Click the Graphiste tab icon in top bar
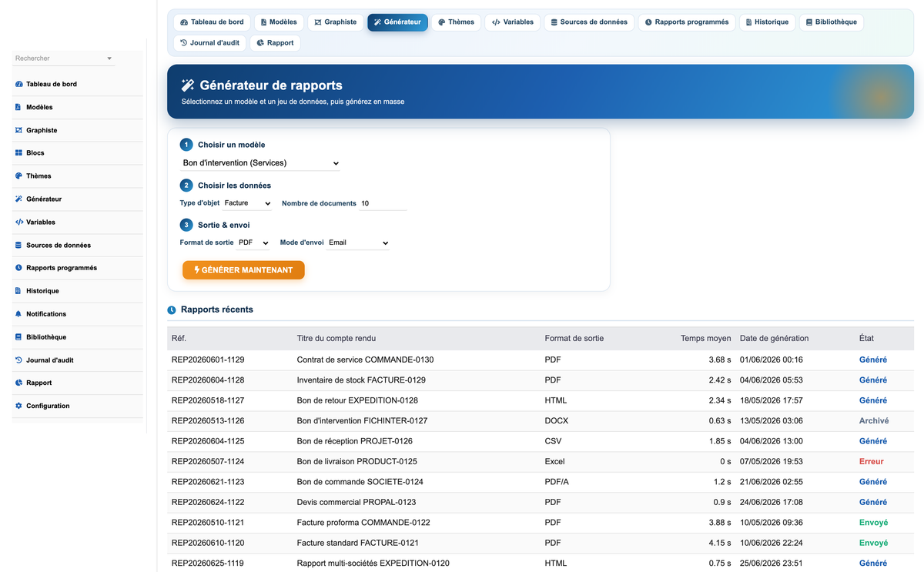Viewport: 924px width, 572px height. pos(317,22)
